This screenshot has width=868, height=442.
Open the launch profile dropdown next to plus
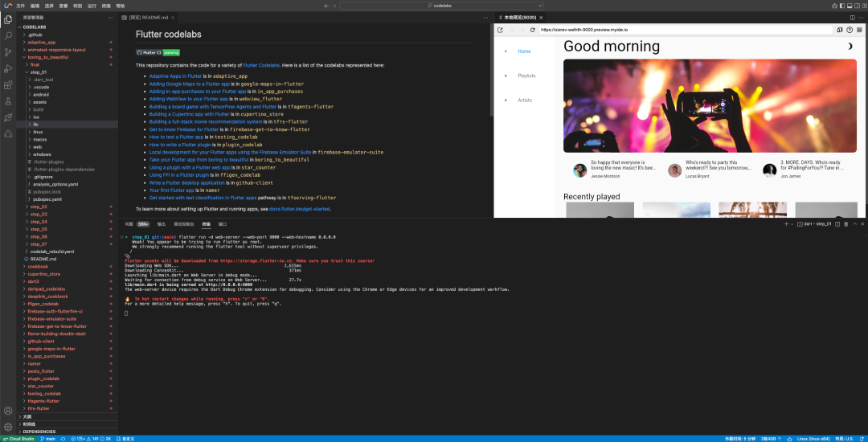pos(792,224)
